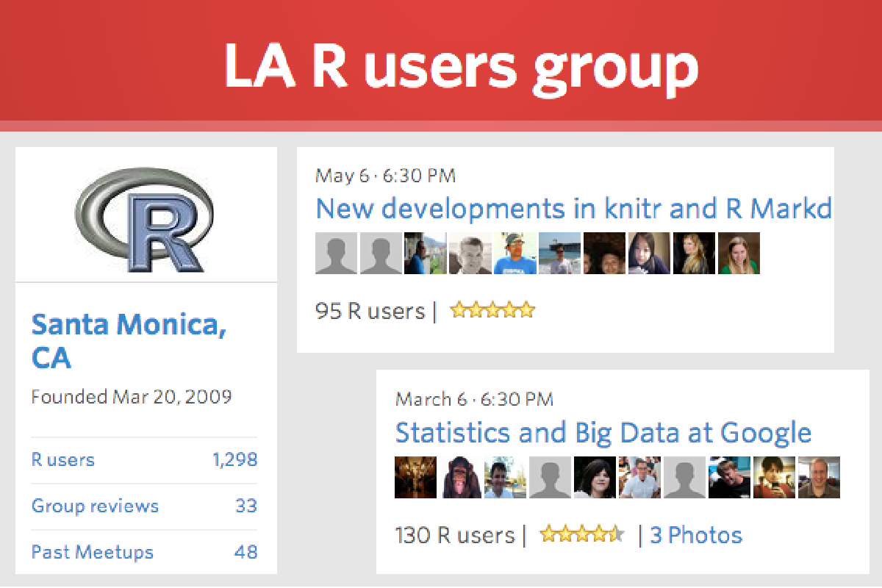882x588 pixels.
Task: Open avatar of man with glasses and bow tie
Action: tap(640, 477)
